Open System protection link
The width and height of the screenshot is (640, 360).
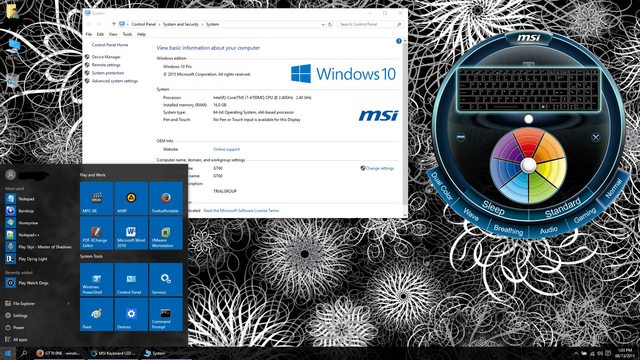(x=108, y=73)
